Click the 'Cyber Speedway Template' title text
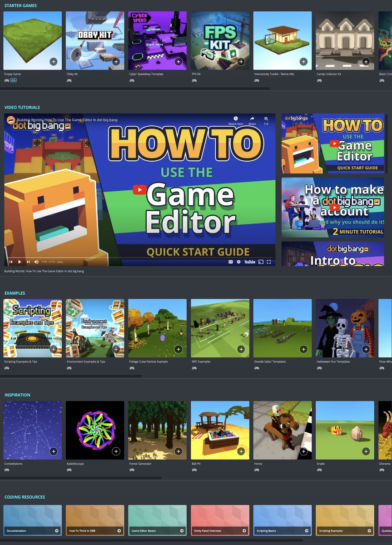Viewport: 392px width, 545px height. point(146,74)
